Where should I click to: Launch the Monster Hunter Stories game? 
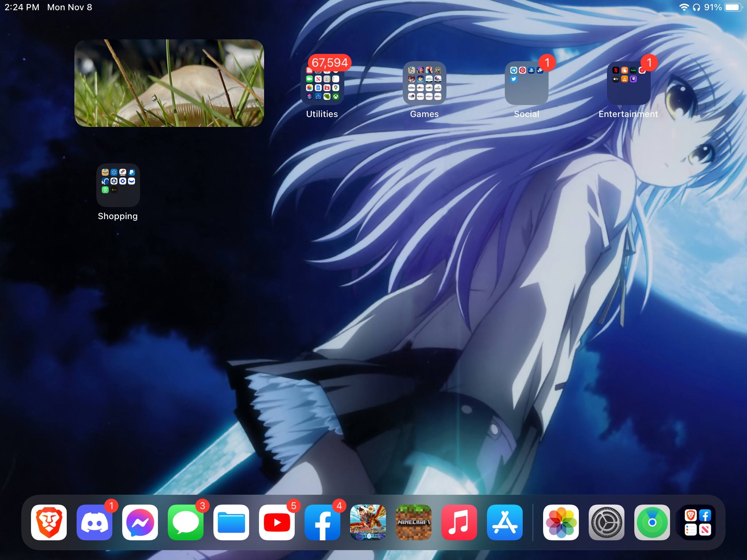point(368,522)
